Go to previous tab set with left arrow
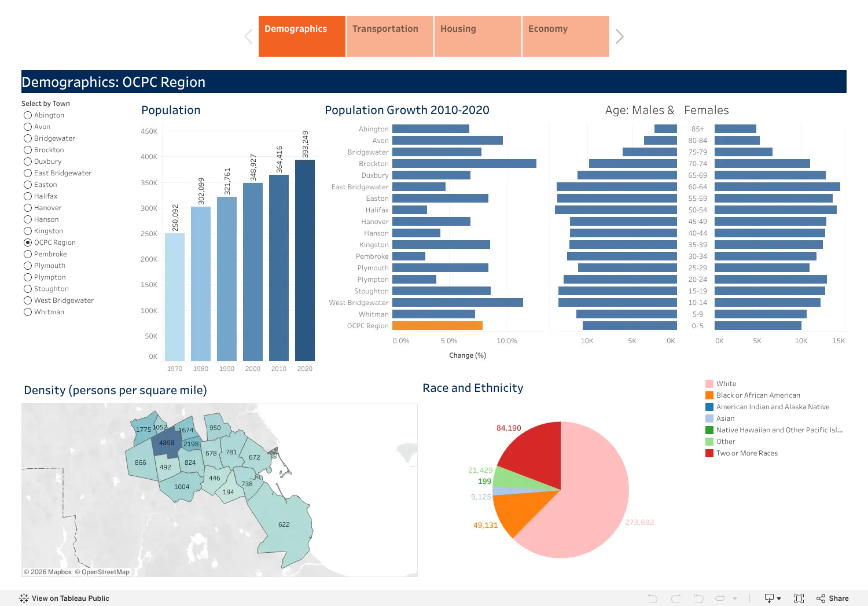 click(x=248, y=36)
